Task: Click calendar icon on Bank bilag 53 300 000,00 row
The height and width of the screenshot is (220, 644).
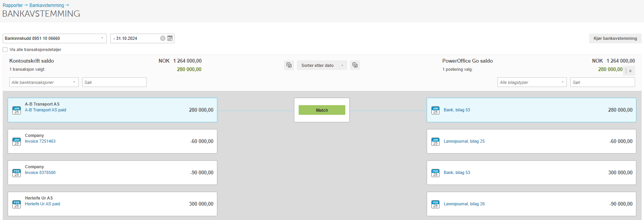Action: click(435, 173)
